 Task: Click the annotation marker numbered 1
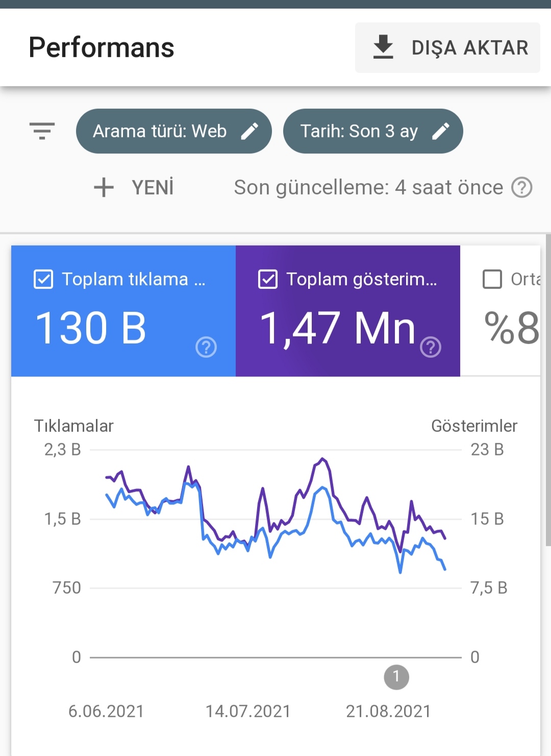tap(396, 677)
